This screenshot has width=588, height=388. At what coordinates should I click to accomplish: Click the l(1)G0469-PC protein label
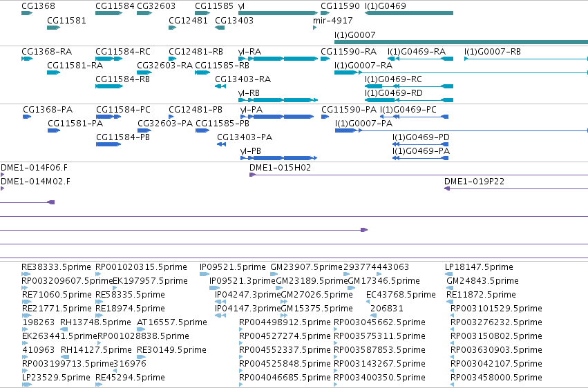pyautogui.click(x=408, y=110)
